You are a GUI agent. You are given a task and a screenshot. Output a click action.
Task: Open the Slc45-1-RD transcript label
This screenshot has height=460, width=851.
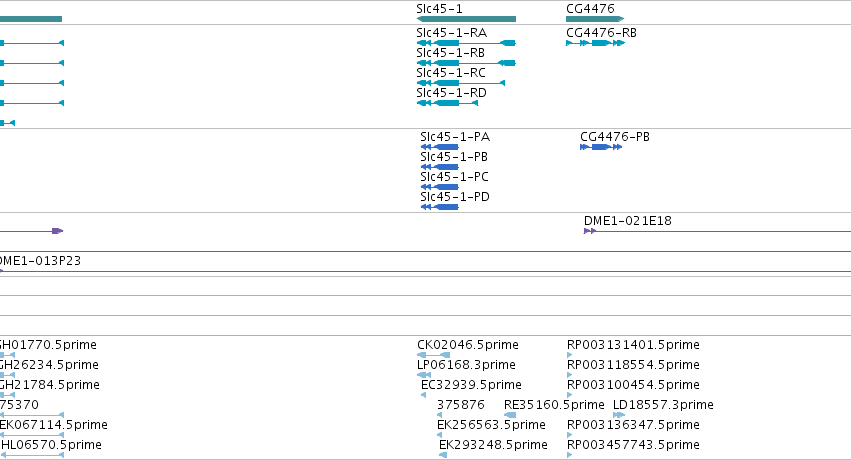(451, 93)
